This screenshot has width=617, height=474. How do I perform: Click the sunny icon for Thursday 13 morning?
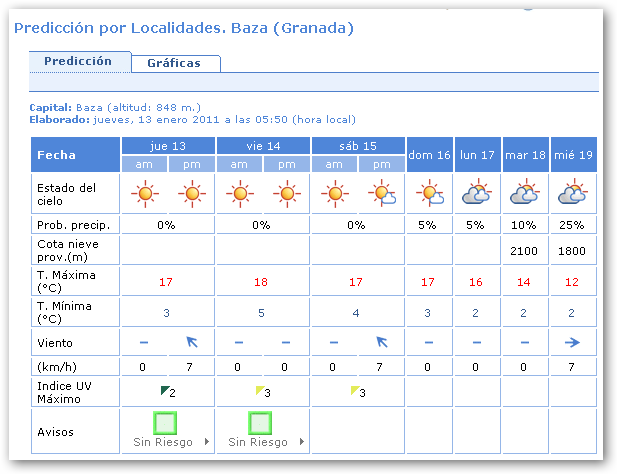(145, 193)
